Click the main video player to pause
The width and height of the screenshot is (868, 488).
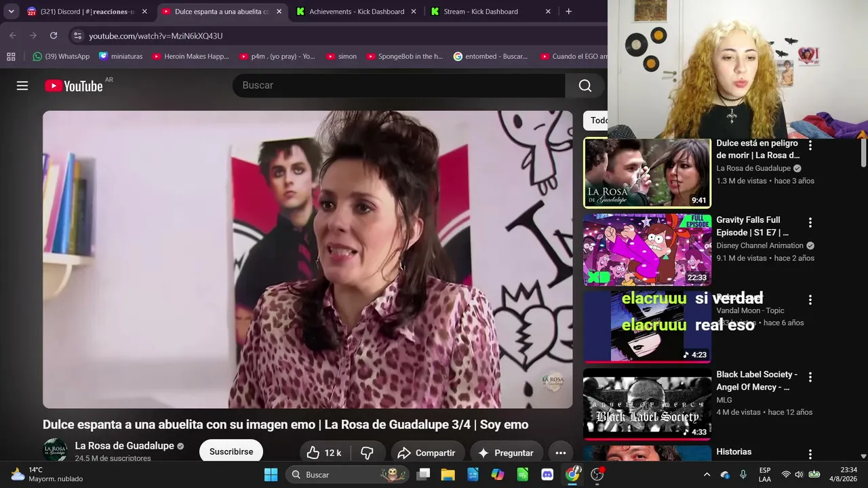(307, 260)
